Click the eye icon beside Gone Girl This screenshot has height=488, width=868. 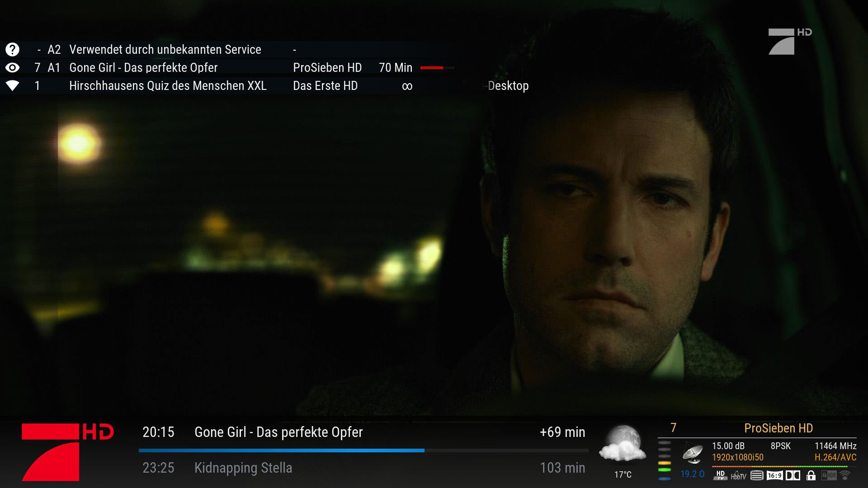(12, 68)
